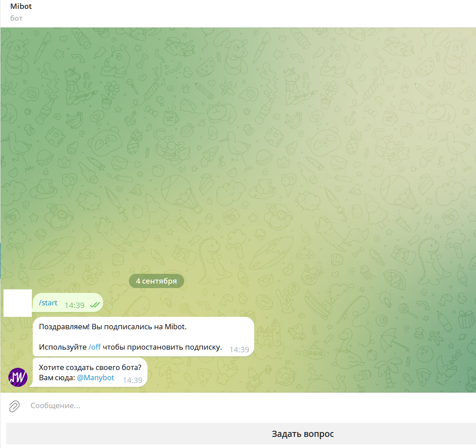Click the blank user avatar beside /start
Image resolution: width=476 pixels, height=448 pixels.
[x=18, y=303]
